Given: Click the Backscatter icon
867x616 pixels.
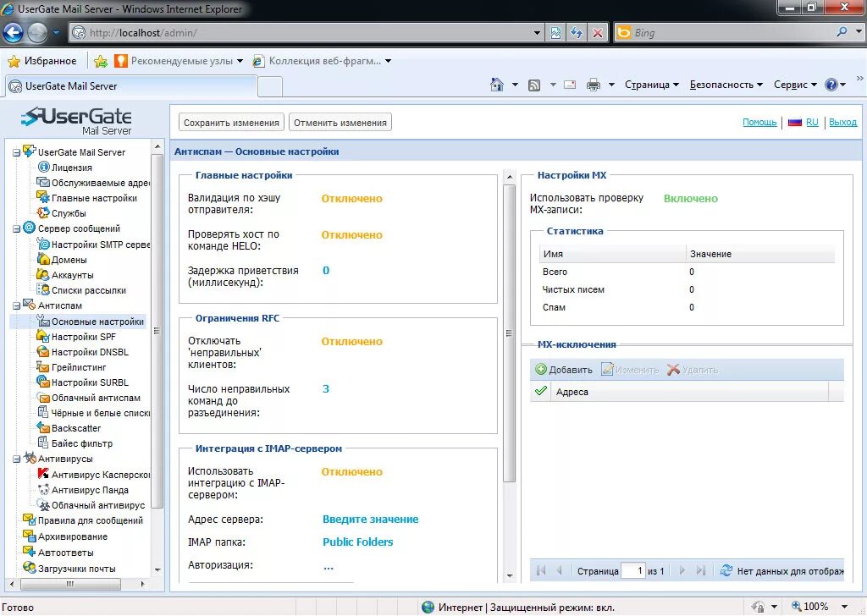Looking at the screenshot, I should (43, 427).
